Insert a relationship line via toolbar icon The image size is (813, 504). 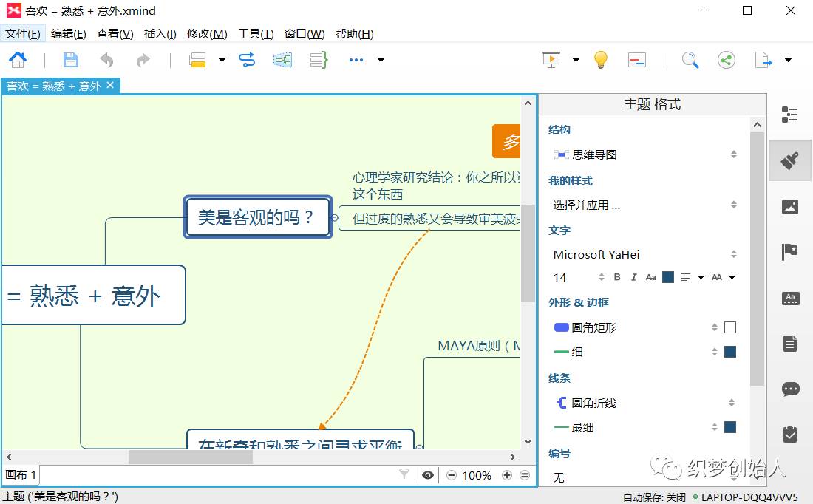point(247,60)
